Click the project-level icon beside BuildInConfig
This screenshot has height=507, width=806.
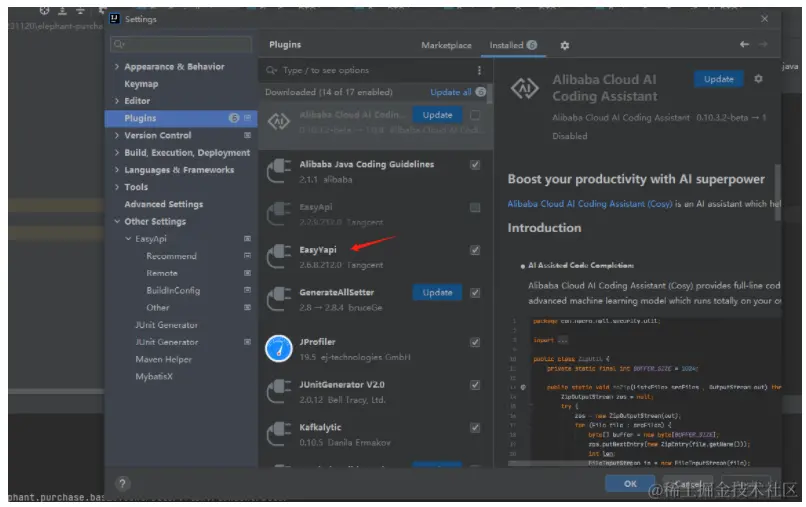pos(247,290)
